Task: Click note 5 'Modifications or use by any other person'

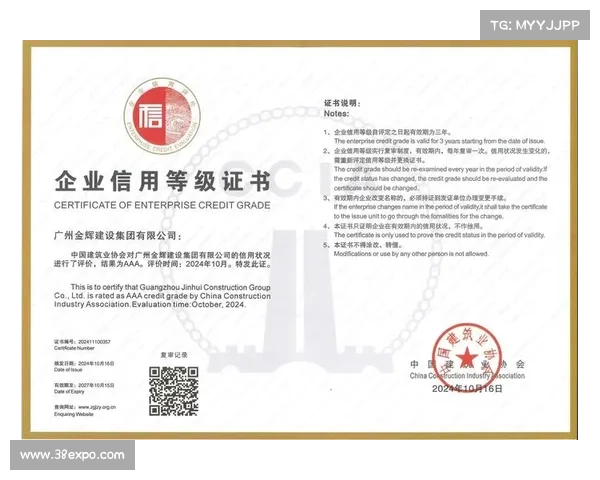Action: 411,254
